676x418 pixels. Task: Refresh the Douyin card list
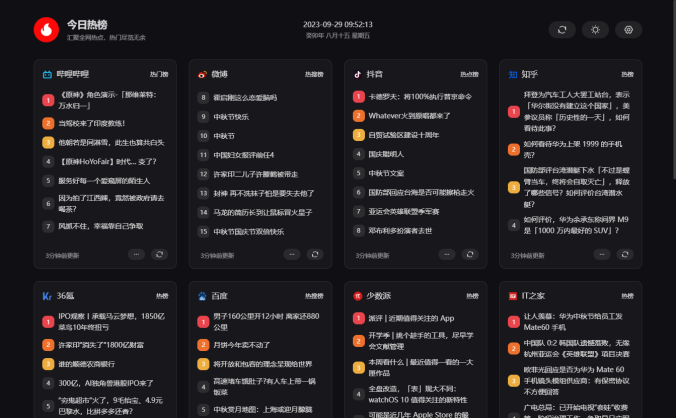tap(470, 254)
